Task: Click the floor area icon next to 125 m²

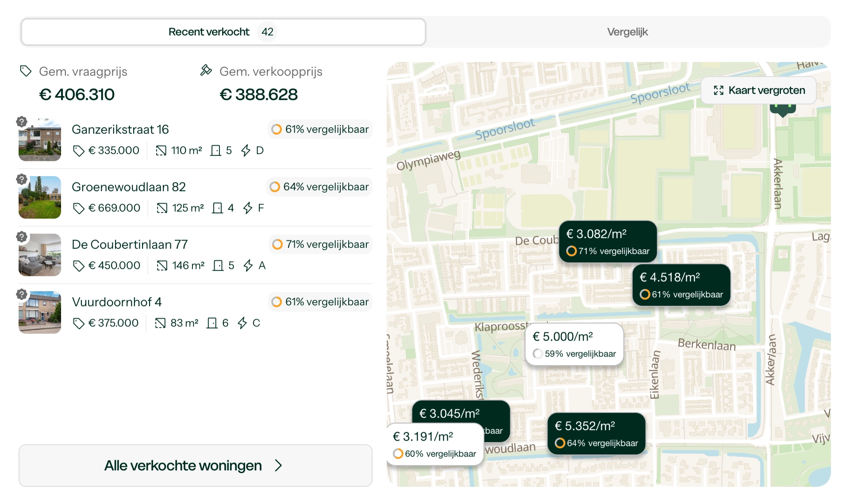Action: tap(162, 208)
